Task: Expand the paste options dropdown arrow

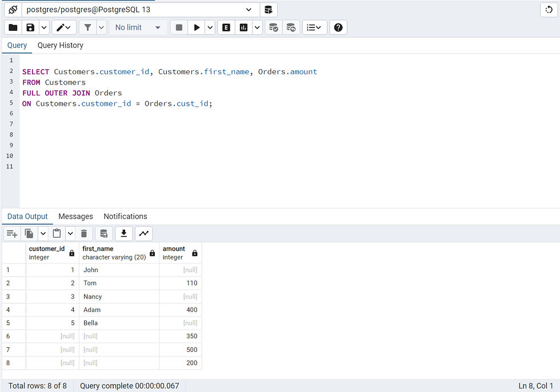Action: pos(70,234)
